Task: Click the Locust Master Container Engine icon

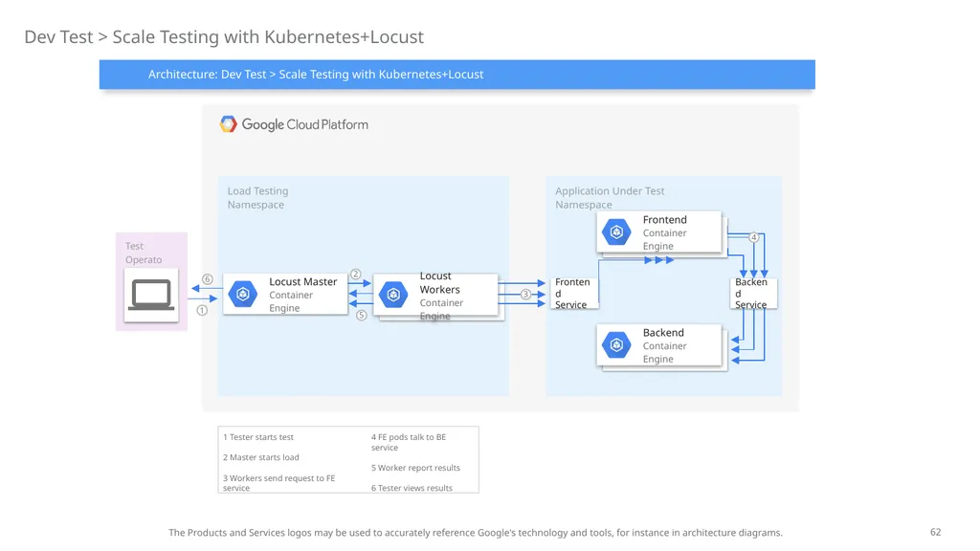Action: (x=243, y=295)
